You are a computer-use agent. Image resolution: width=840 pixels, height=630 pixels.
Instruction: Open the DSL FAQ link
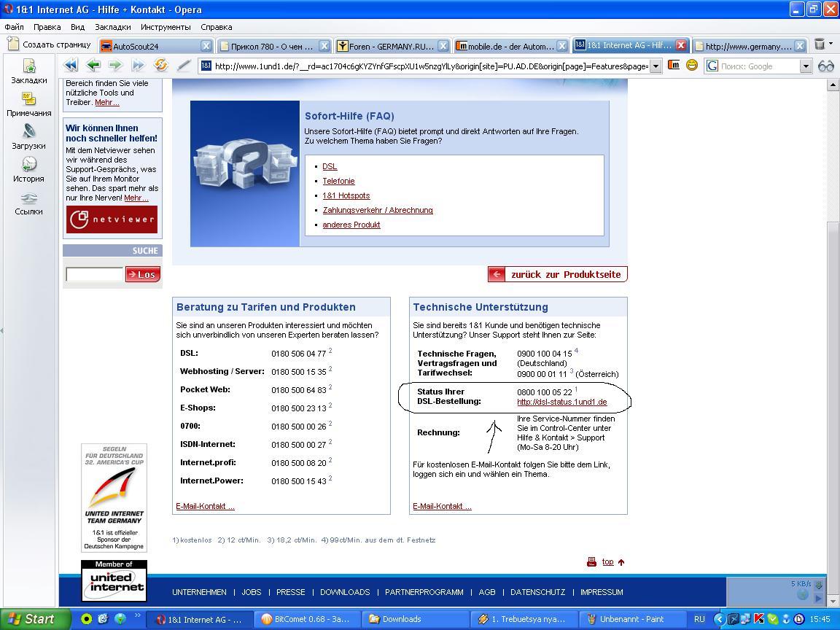[x=330, y=166]
